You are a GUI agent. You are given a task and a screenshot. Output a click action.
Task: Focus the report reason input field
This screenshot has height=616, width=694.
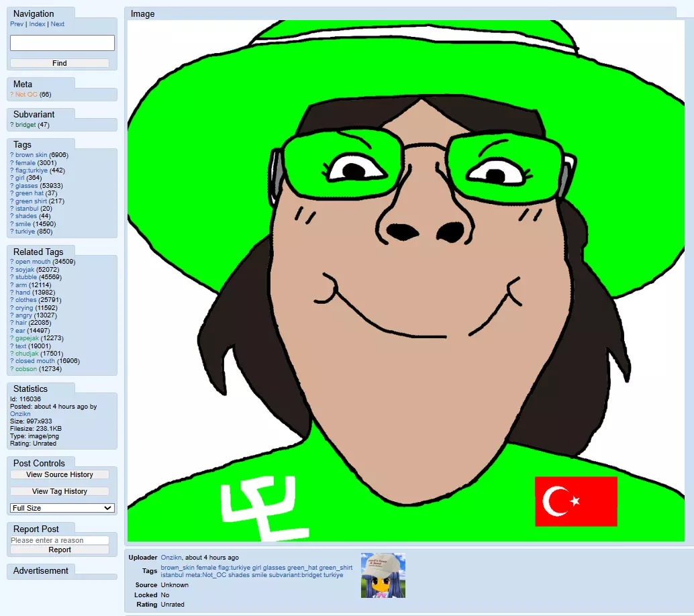pos(59,540)
